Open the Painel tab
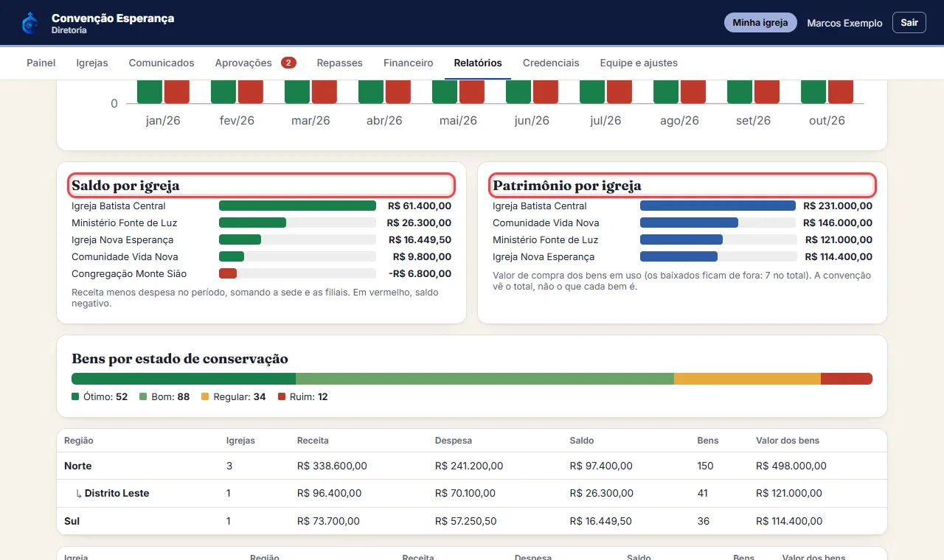This screenshot has width=944, height=560. click(x=41, y=63)
